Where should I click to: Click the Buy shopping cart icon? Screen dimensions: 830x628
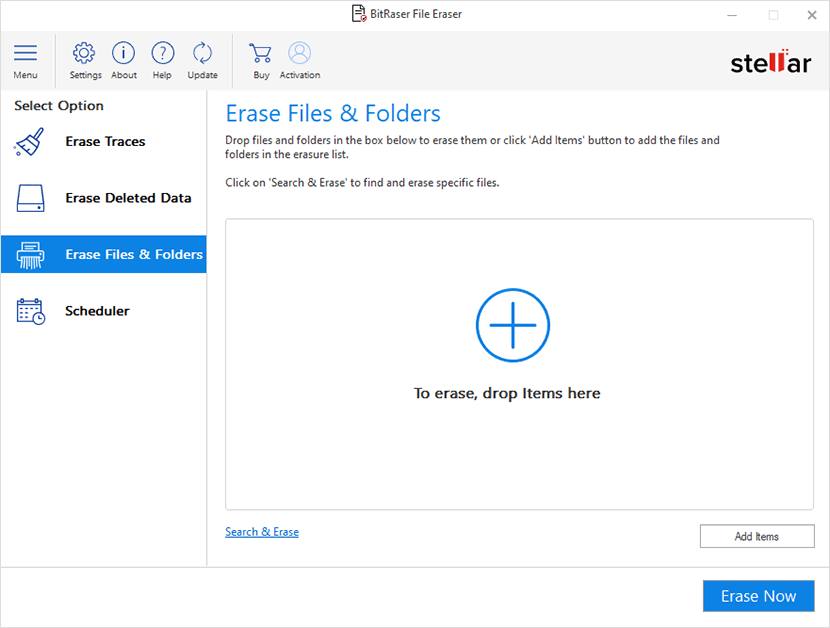pyautogui.click(x=260, y=55)
